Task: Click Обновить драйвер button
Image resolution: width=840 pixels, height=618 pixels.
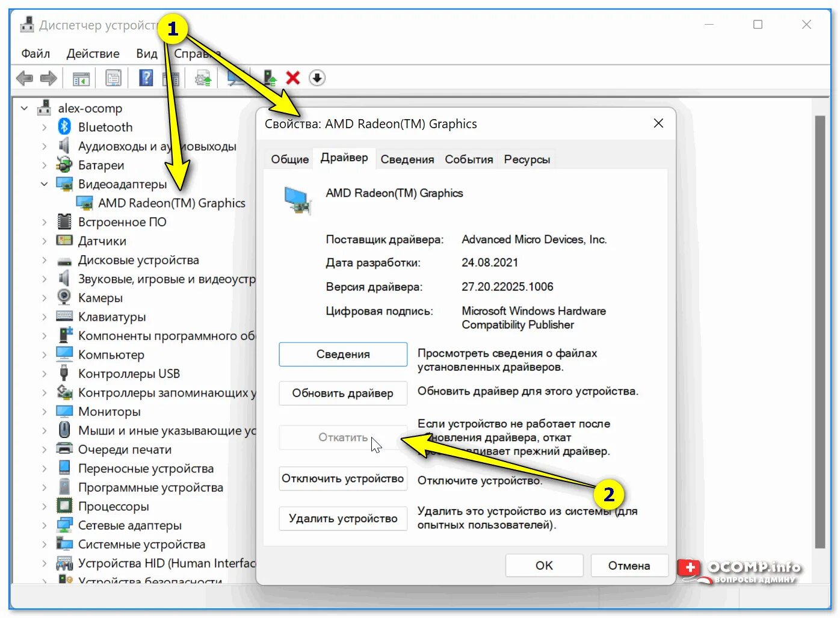Action: [x=343, y=394]
